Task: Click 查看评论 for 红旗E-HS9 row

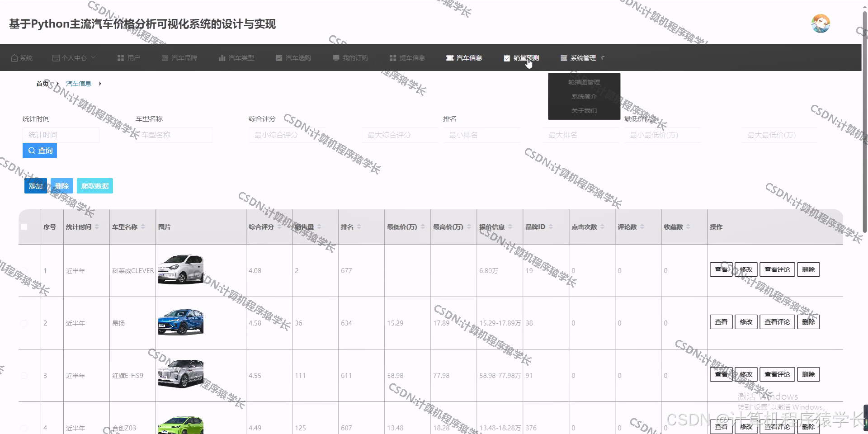Action: (777, 374)
